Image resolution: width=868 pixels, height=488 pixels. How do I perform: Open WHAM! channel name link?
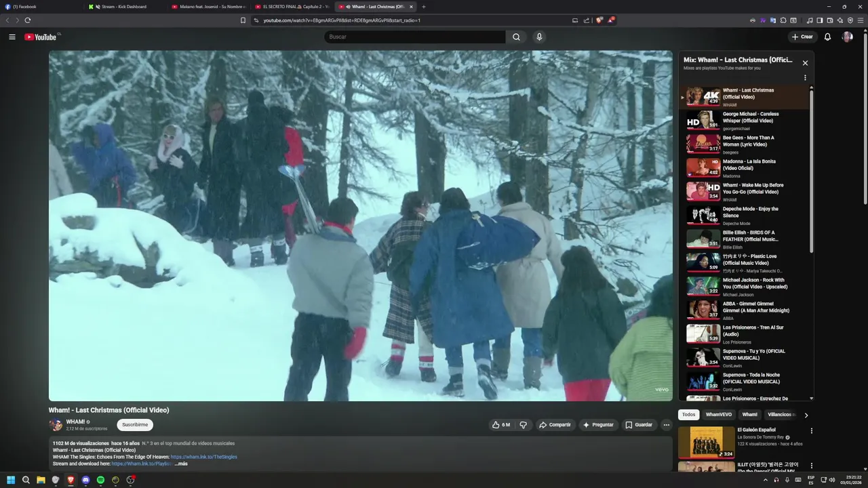click(75, 422)
